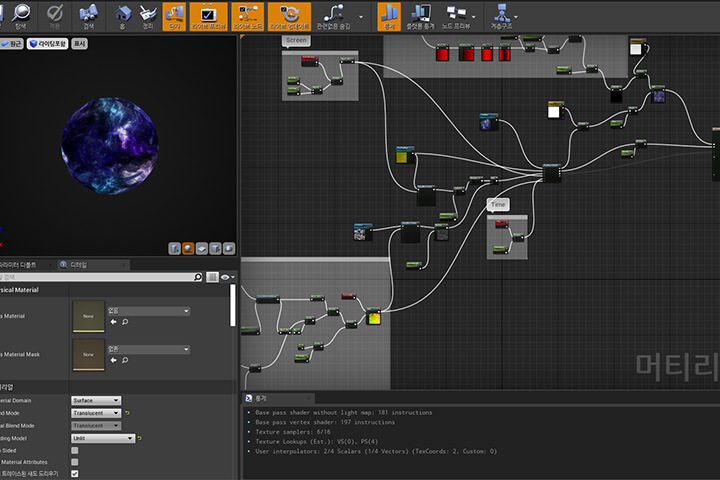The width and height of the screenshot is (720, 480).
Task: Open the Perspective viewport mode button
Action: tap(11, 44)
